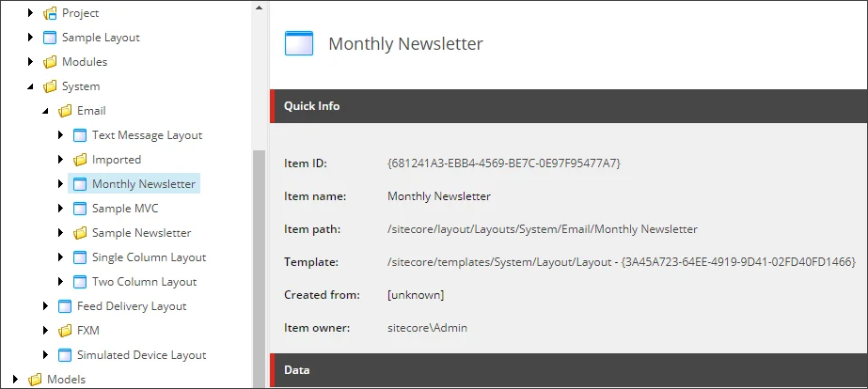
Task: Expand the Sample Layout node arrow
Action: (x=31, y=37)
